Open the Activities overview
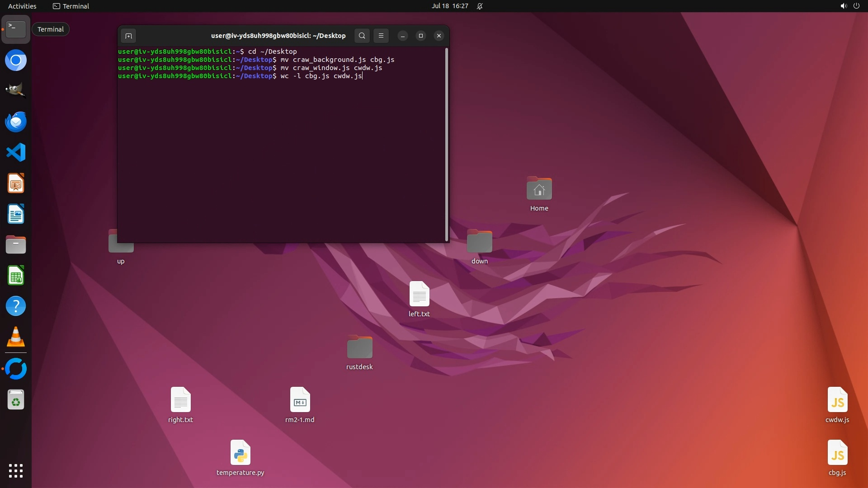The image size is (868, 488). coord(22,6)
